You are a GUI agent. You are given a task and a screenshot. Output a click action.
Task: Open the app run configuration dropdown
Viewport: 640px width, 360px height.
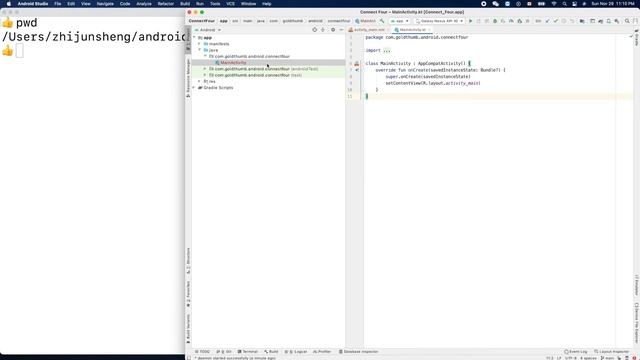point(400,21)
